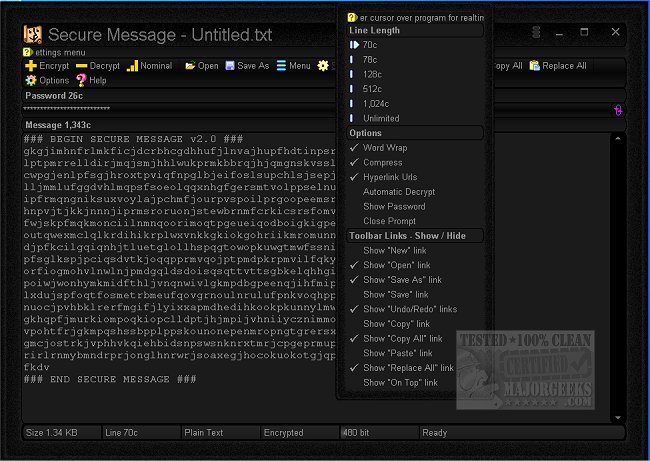This screenshot has height=461, width=650.
Task: Enable Close Prompt option
Action: pos(415,221)
